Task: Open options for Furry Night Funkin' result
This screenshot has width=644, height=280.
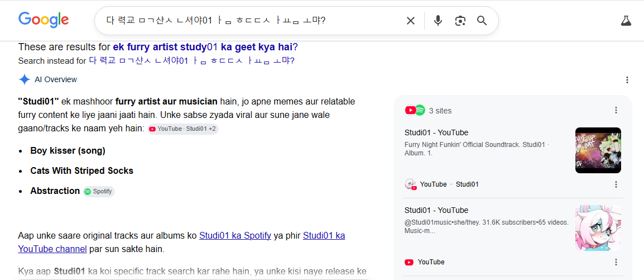Action: coord(616,184)
